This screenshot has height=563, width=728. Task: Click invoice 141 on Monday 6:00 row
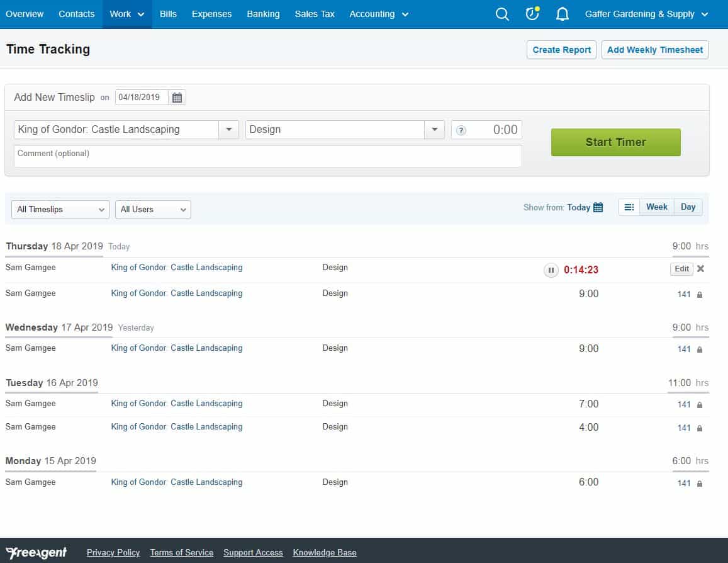(684, 484)
